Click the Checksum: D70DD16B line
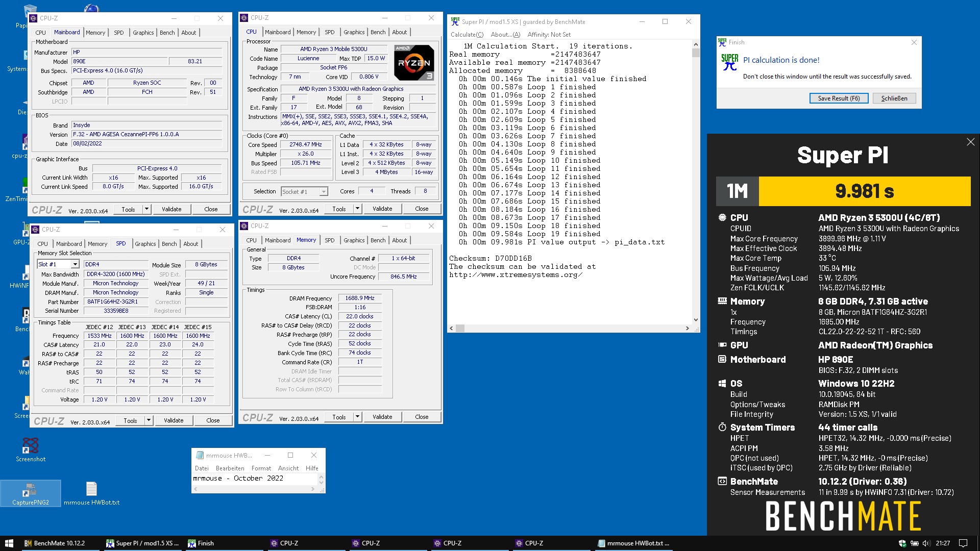This screenshot has height=551, width=980. pyautogui.click(x=490, y=258)
